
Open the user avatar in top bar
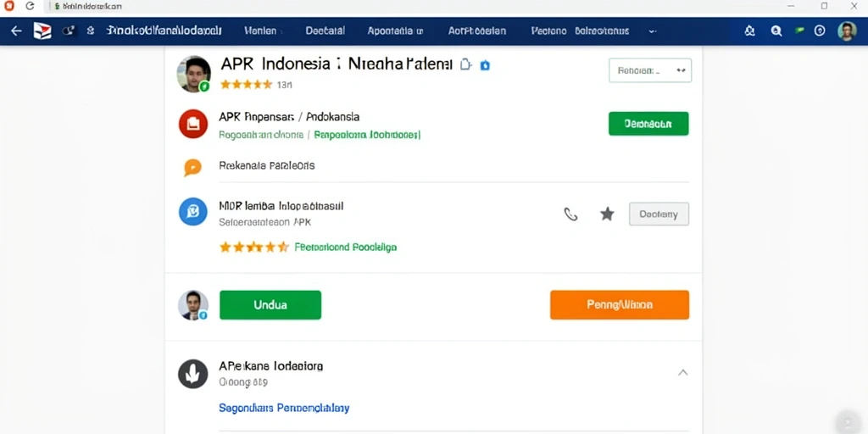pyautogui.click(x=847, y=31)
